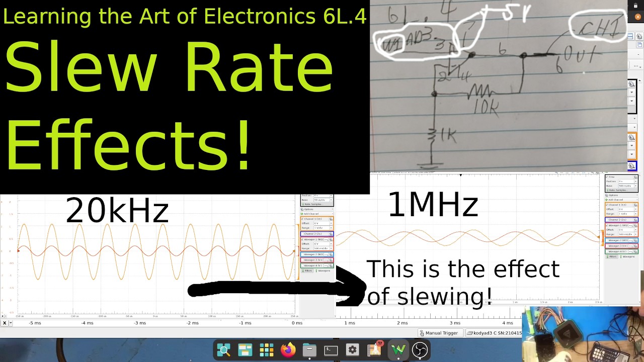This screenshot has height=362, width=644.
Task: Open the settings gear in the dock
Action: [352, 350]
